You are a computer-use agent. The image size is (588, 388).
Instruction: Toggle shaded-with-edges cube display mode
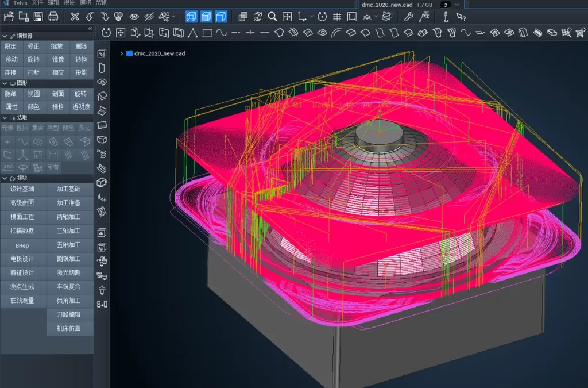(206, 17)
